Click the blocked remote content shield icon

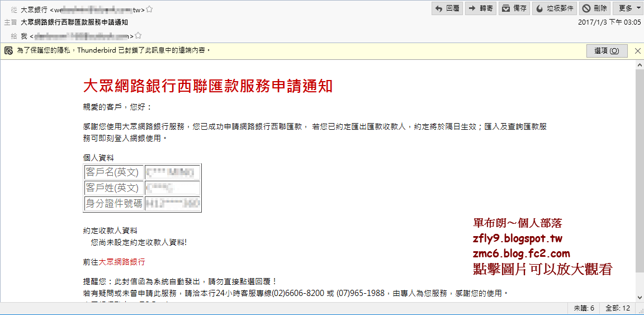[x=8, y=51]
